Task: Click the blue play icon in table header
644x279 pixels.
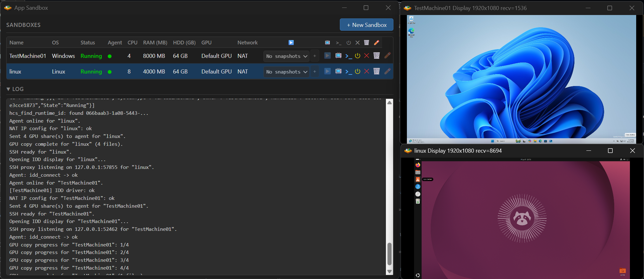Action: (291, 43)
